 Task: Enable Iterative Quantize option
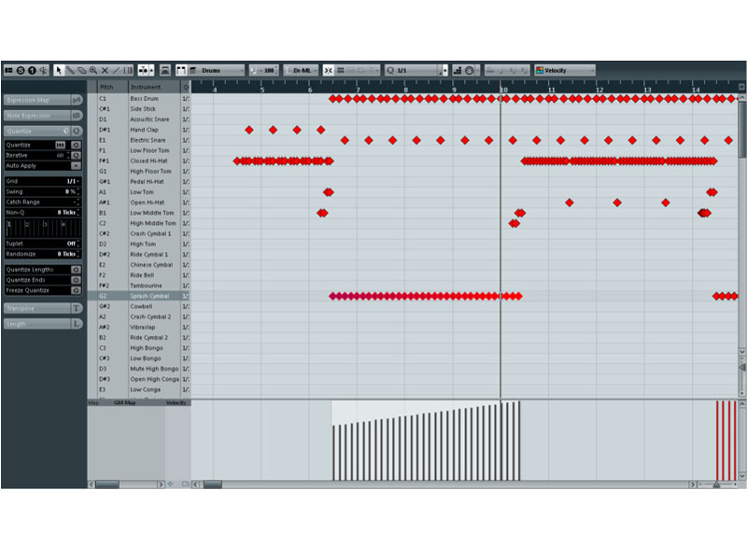click(75, 153)
